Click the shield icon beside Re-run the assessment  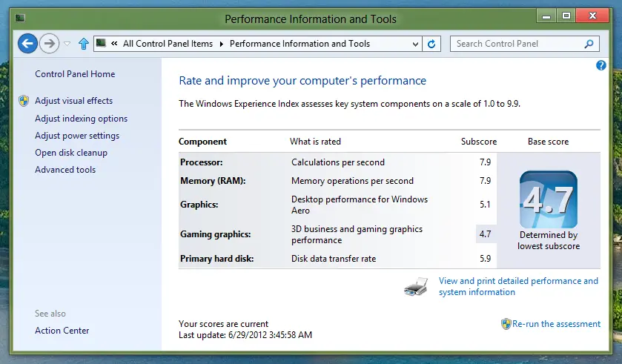(506, 324)
